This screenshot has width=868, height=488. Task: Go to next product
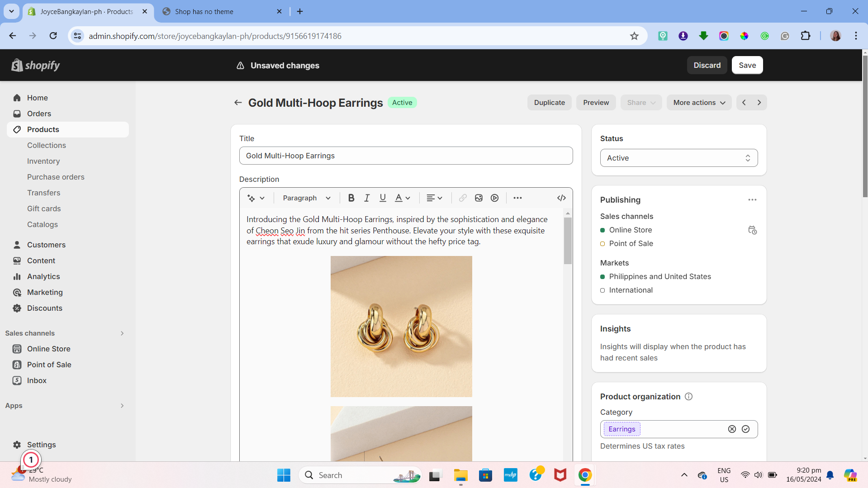point(759,103)
